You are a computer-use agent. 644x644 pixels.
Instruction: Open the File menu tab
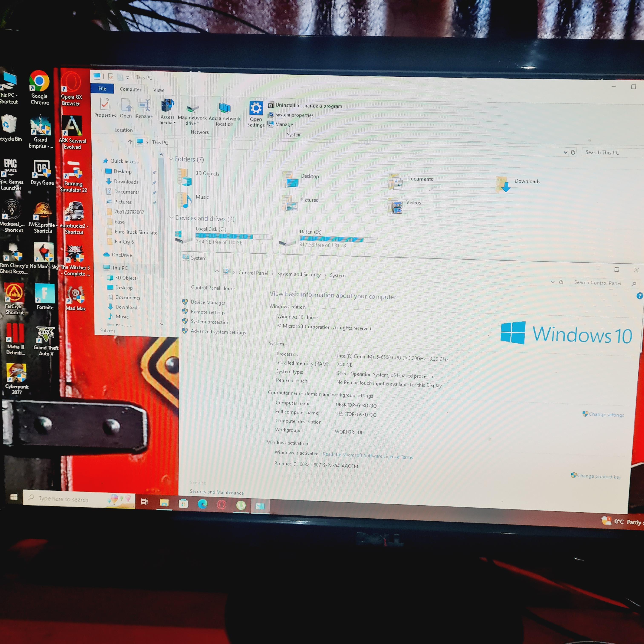[102, 89]
